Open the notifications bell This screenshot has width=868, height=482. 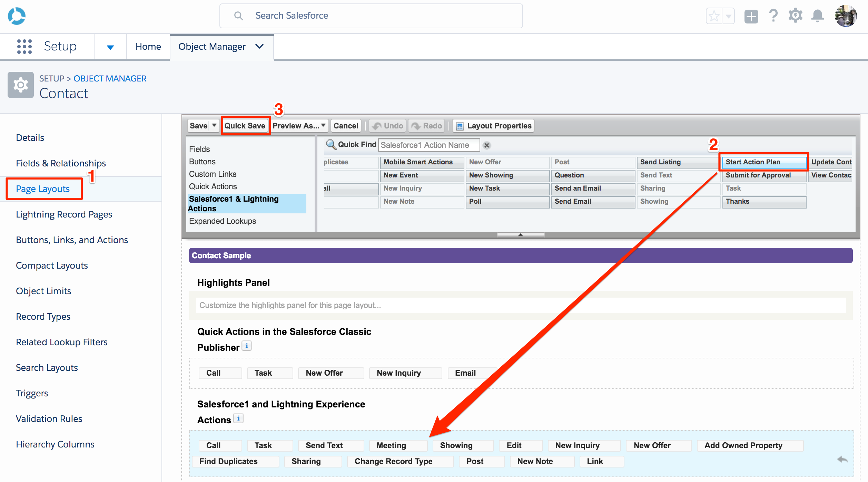(x=818, y=16)
